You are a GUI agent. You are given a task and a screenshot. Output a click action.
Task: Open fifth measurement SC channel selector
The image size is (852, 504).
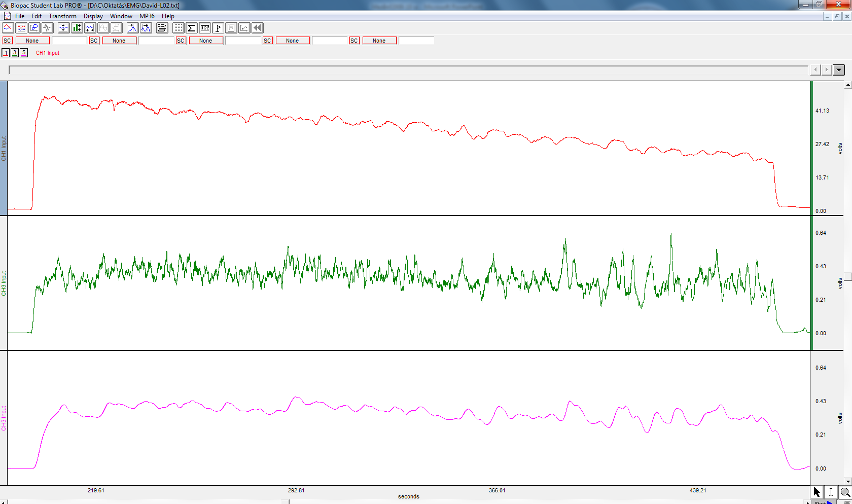tap(354, 41)
